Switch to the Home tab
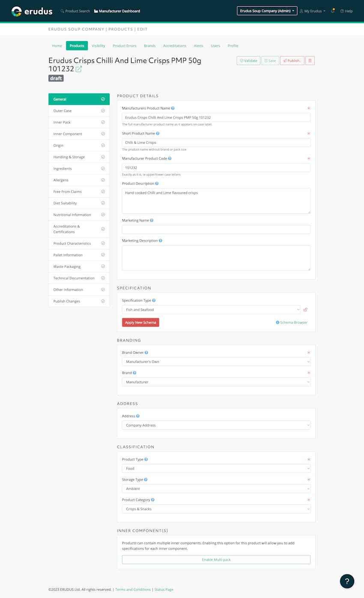 point(57,46)
